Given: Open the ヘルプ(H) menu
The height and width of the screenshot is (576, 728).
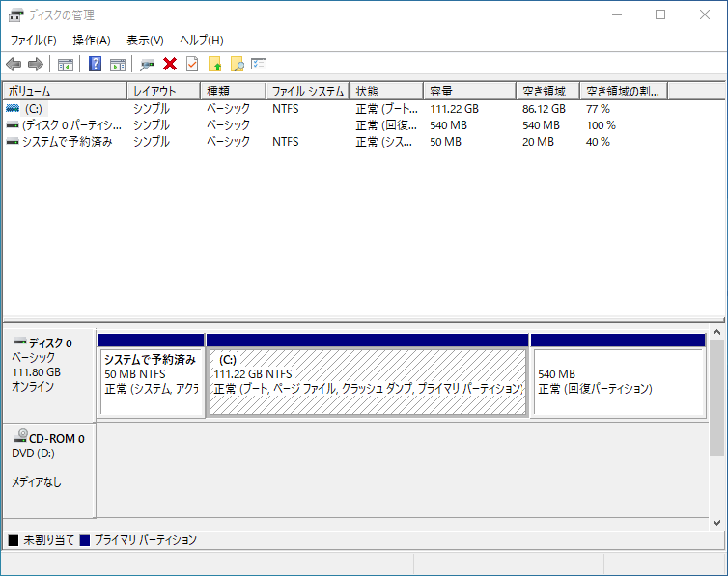Looking at the screenshot, I should click(x=202, y=41).
